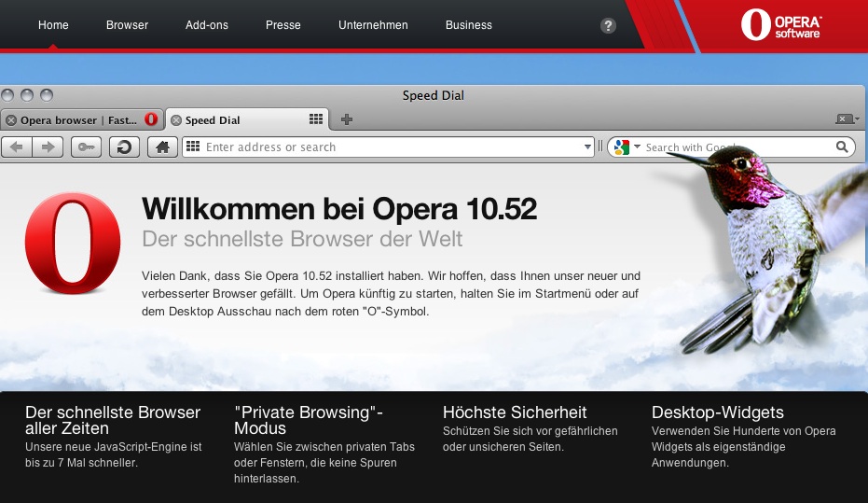868x503 pixels.
Task: Click 'Willkommen bei Opera 10.52' heading
Action: point(339,209)
